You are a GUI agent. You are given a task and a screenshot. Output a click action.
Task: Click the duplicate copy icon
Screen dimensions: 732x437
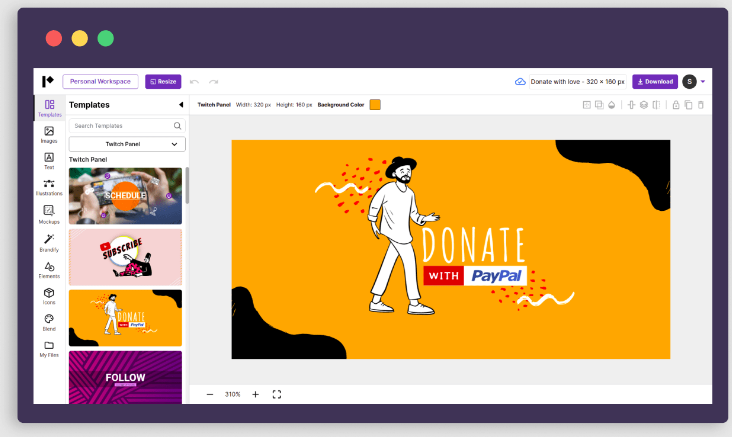tap(688, 105)
